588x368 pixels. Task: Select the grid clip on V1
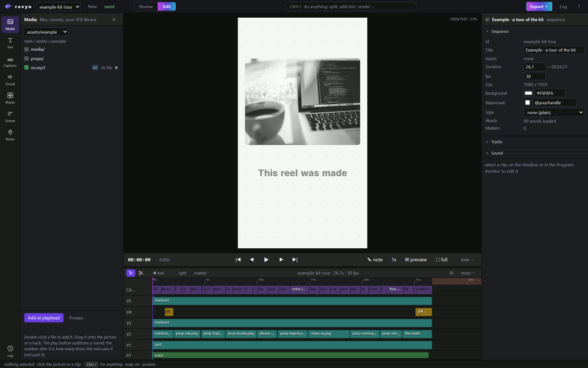292,345
